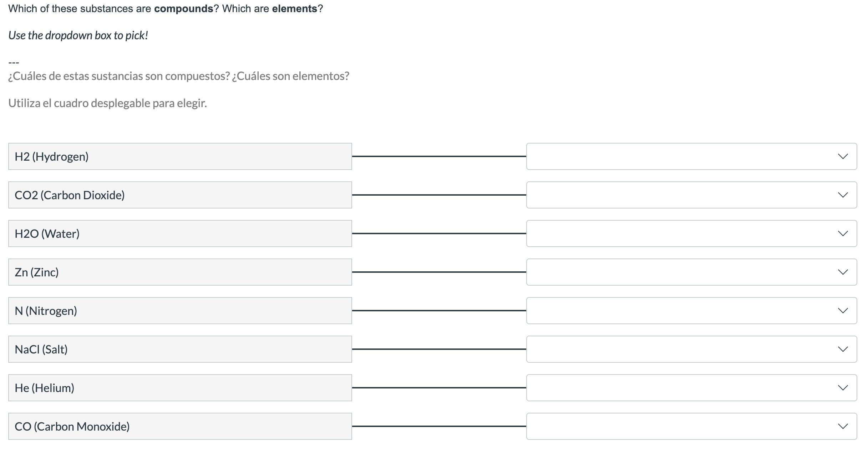
Task: Open the dropdown for N (Nitrogen)
Action: [x=691, y=311]
